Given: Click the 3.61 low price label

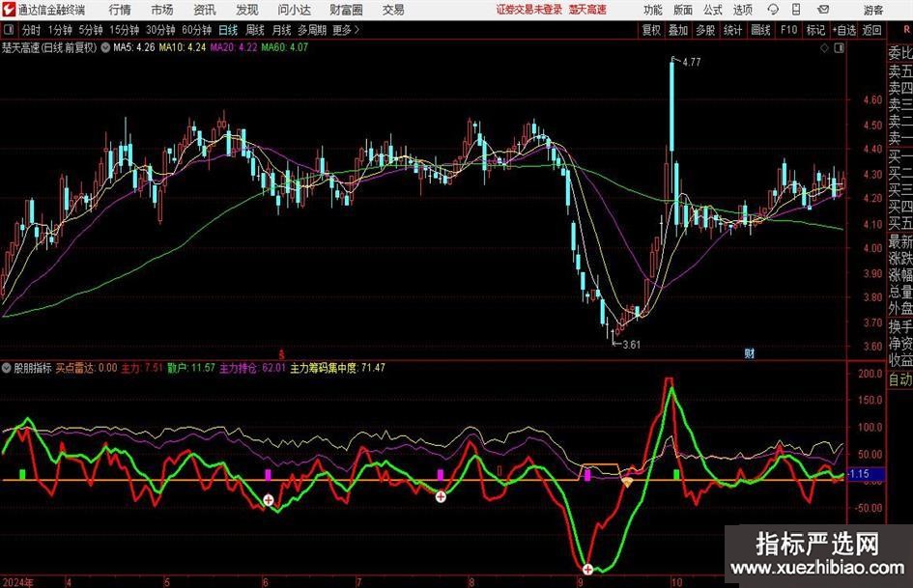Looking at the screenshot, I should [631, 345].
